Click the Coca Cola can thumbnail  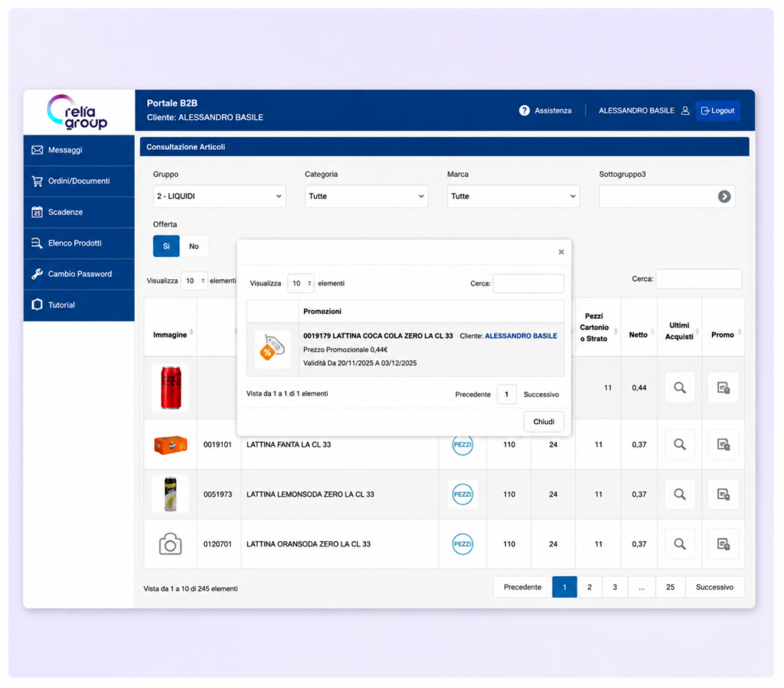(x=171, y=387)
